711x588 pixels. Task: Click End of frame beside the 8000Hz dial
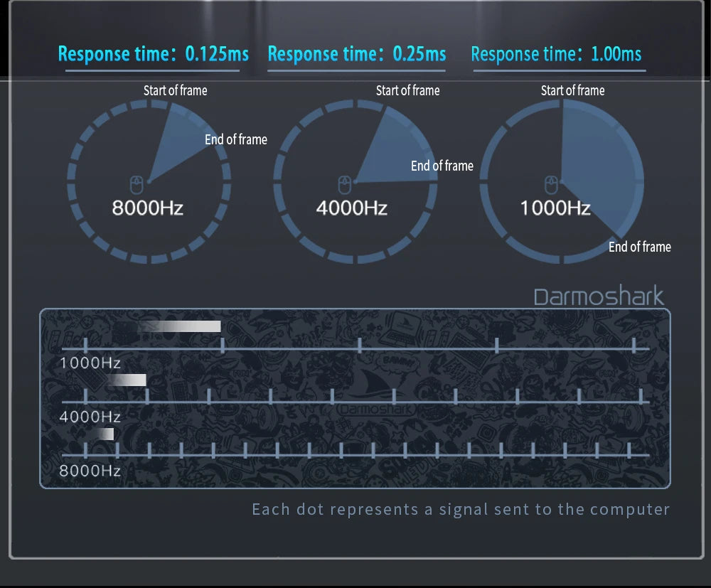coord(236,139)
